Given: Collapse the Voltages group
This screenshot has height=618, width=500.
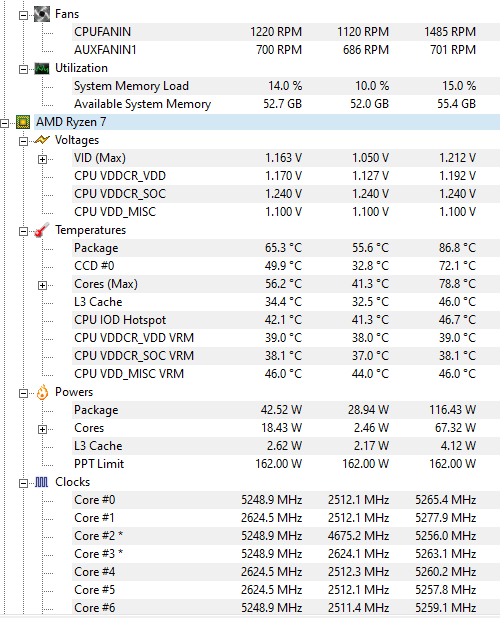Looking at the screenshot, I should [x=24, y=141].
